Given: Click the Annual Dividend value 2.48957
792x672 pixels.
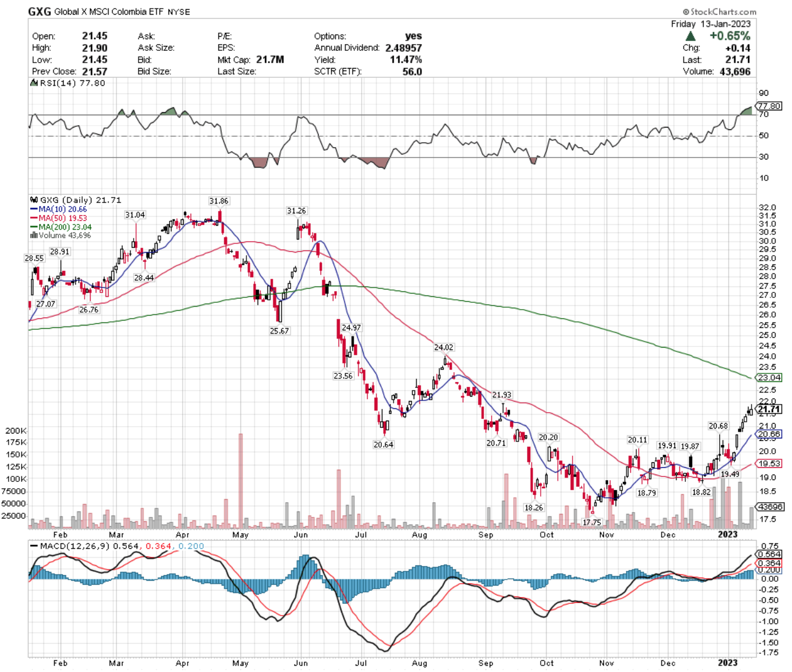Looking at the screenshot, I should [x=403, y=48].
